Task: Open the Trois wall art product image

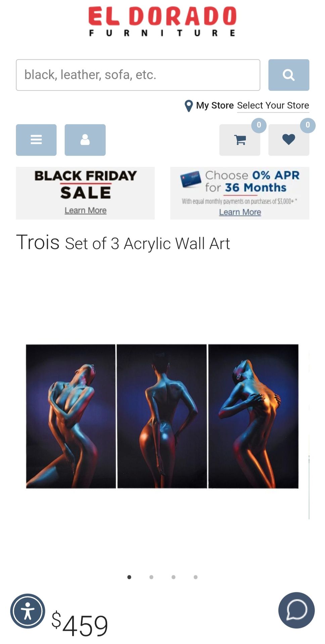Action: click(162, 416)
